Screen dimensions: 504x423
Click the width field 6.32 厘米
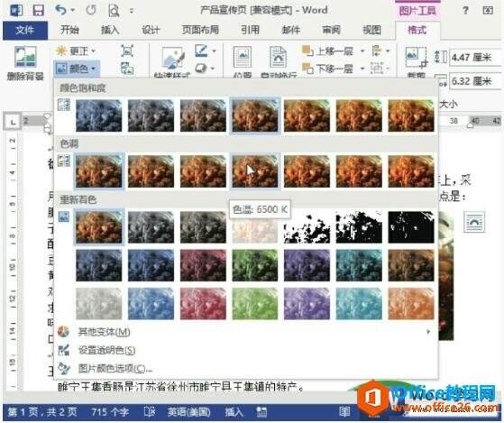475,81
